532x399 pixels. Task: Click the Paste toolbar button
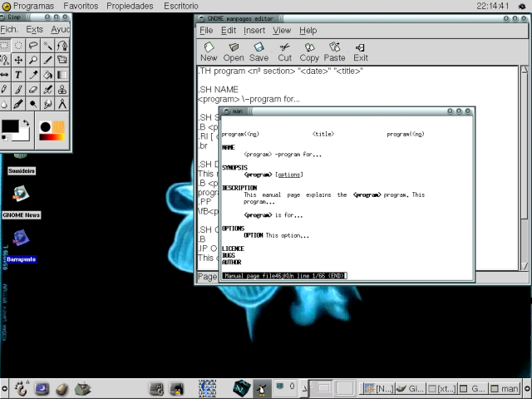click(x=334, y=52)
